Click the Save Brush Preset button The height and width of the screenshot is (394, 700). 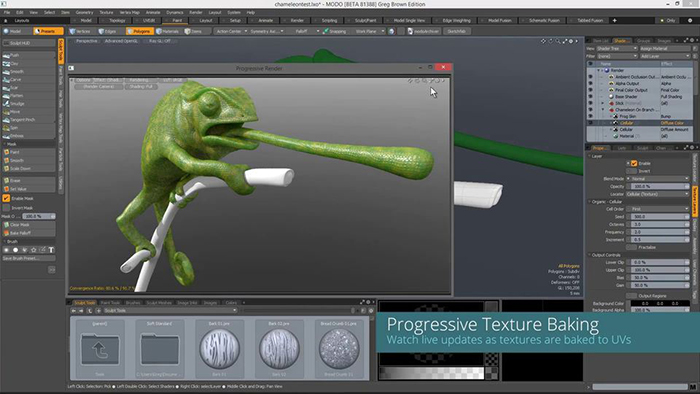coord(29,258)
